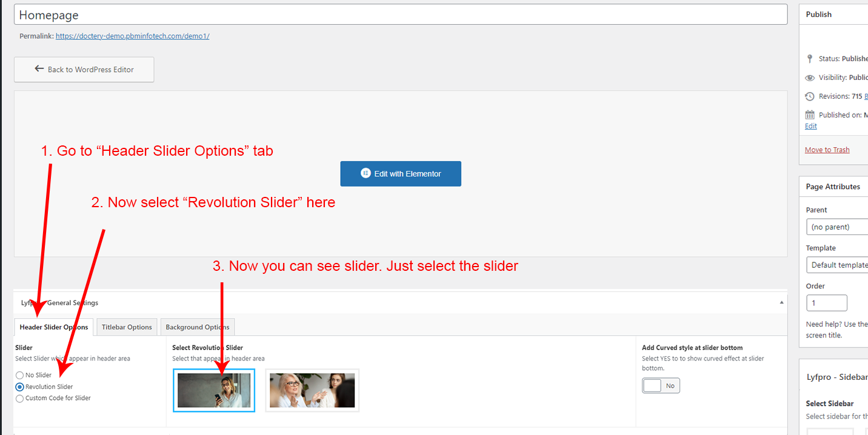
Task: Click the Status pin icon in Publish panel
Action: coord(810,59)
